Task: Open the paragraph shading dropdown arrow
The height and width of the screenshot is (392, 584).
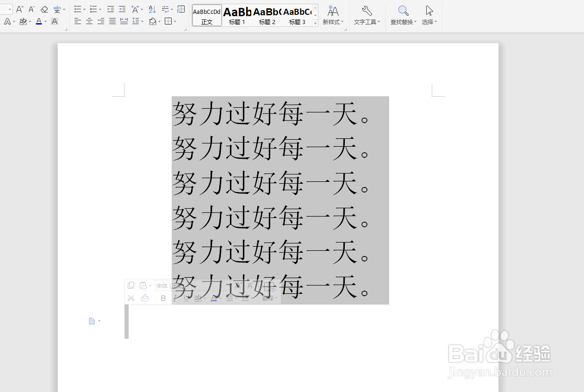Action: point(159,22)
